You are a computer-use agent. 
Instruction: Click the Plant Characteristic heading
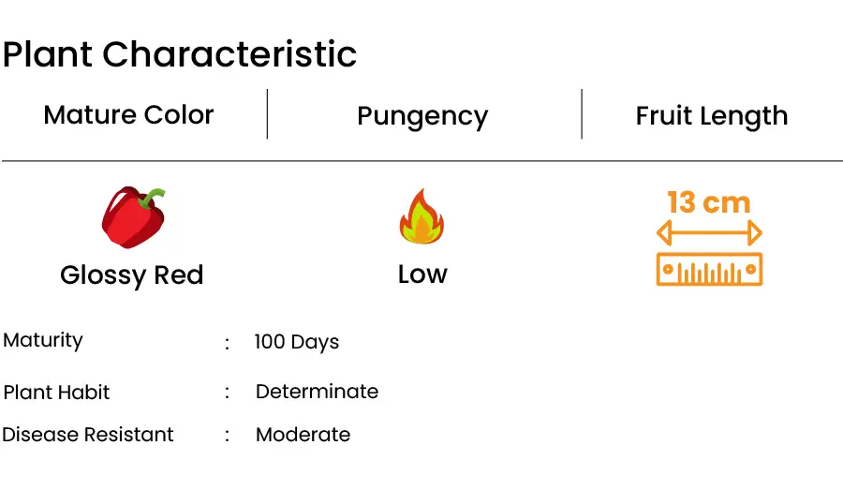[x=180, y=54]
